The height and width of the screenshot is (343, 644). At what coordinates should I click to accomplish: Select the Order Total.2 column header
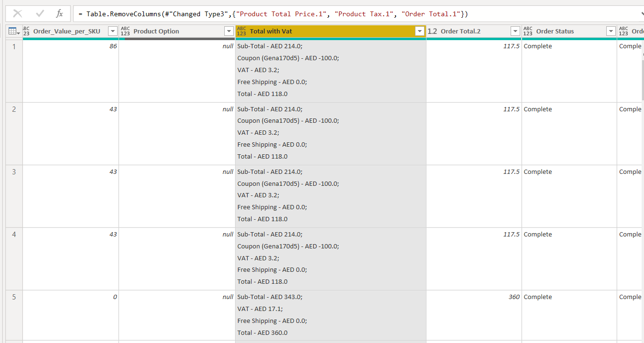(x=460, y=31)
